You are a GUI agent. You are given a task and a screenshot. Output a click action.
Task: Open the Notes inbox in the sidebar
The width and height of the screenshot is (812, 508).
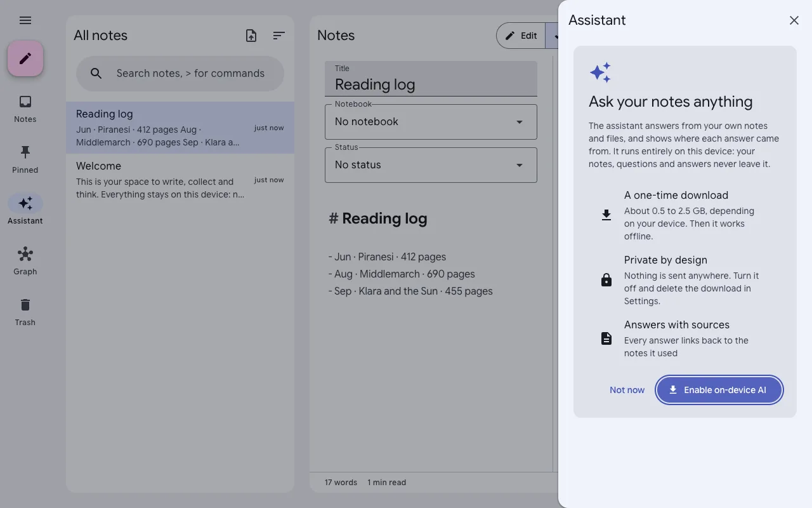(25, 109)
